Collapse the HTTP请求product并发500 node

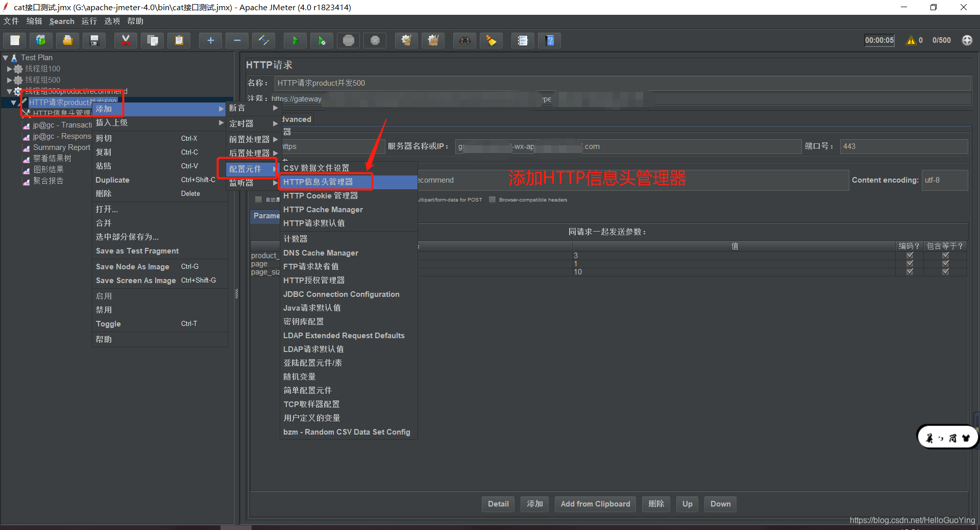click(14, 103)
